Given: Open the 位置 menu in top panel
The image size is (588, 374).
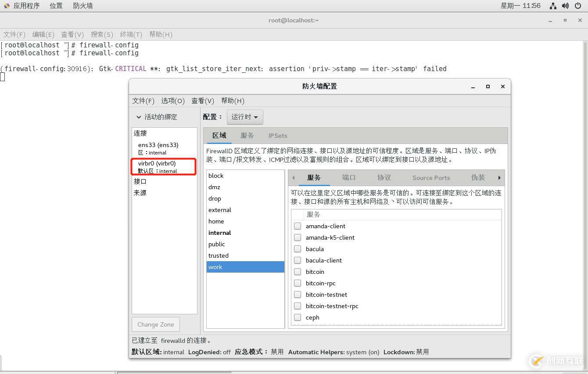Looking at the screenshot, I should [56, 6].
